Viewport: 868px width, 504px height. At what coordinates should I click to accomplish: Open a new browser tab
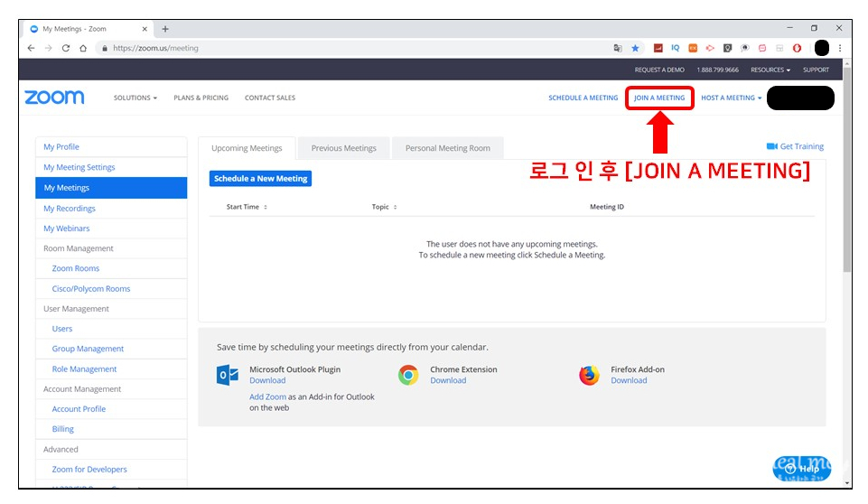165,29
